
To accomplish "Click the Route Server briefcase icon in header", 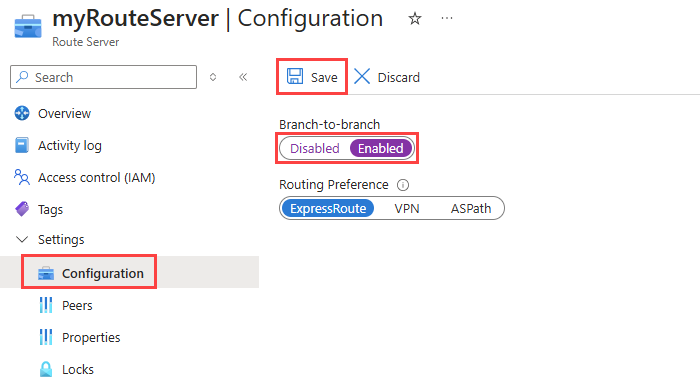I will pos(28,26).
